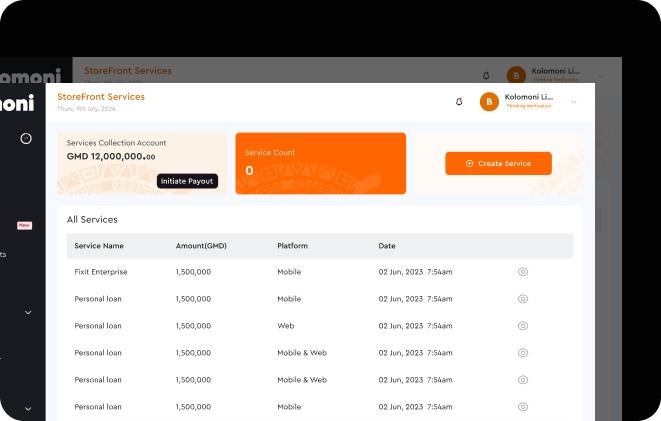Click the Create Service button
This screenshot has width=661, height=421.
pos(498,164)
